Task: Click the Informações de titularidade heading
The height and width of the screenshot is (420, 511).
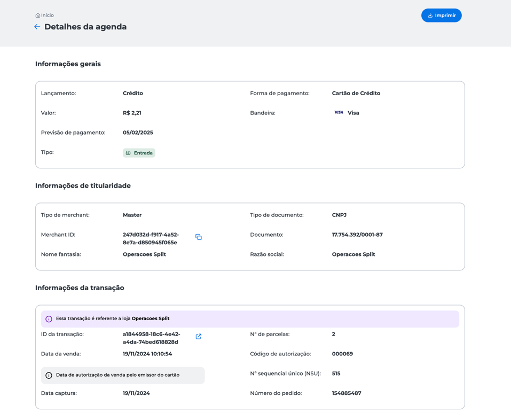Action: [x=83, y=185]
